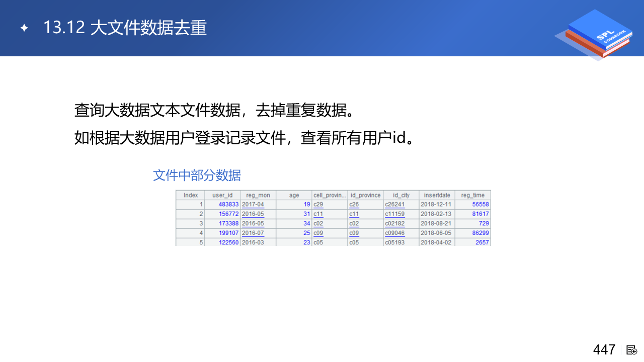Click reg_time value 86299
The width and height of the screenshot is (644, 362).
pyautogui.click(x=480, y=233)
